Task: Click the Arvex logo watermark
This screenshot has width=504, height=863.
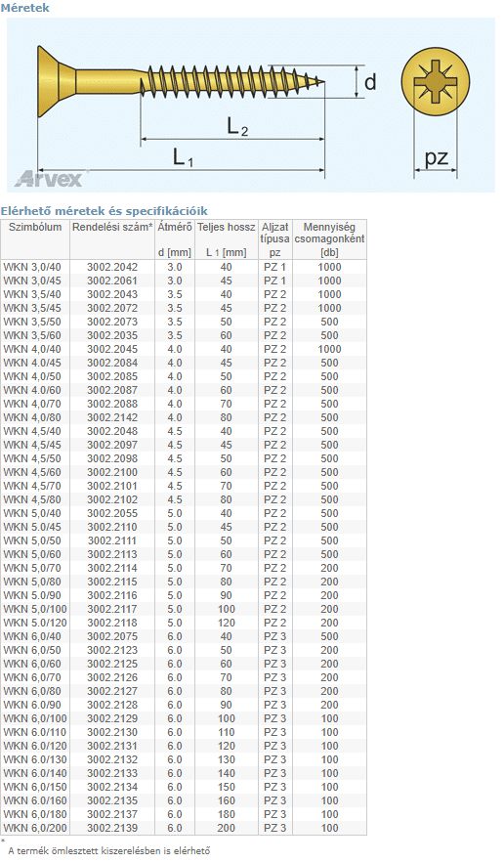Action: tap(49, 178)
